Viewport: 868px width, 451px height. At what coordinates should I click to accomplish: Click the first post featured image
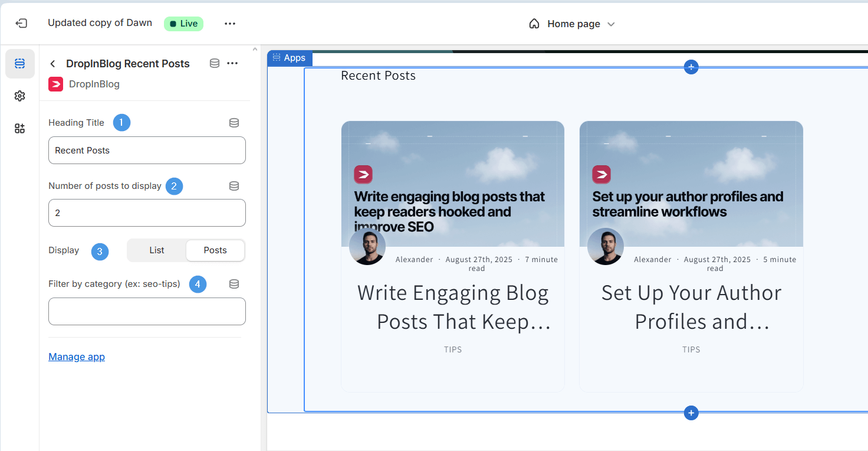click(x=453, y=184)
